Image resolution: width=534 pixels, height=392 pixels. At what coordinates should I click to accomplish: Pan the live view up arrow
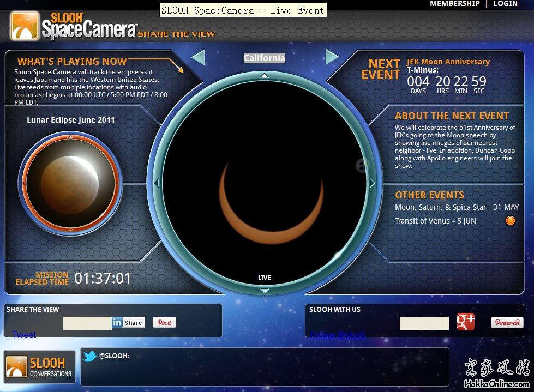tap(265, 75)
